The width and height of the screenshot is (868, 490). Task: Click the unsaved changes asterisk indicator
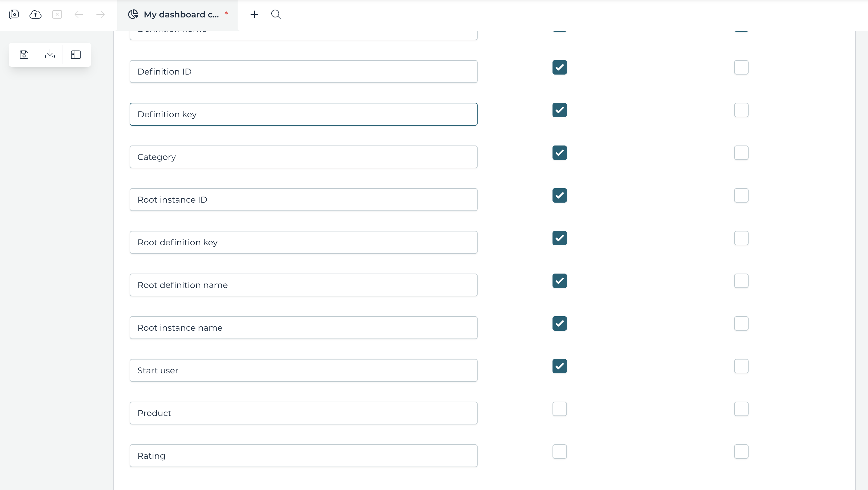[x=226, y=14]
